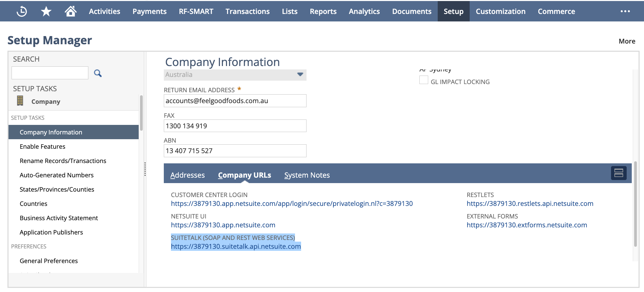Click the Company Information heading
Image resolution: width=644 pixels, height=292 pixels.
[x=222, y=62]
